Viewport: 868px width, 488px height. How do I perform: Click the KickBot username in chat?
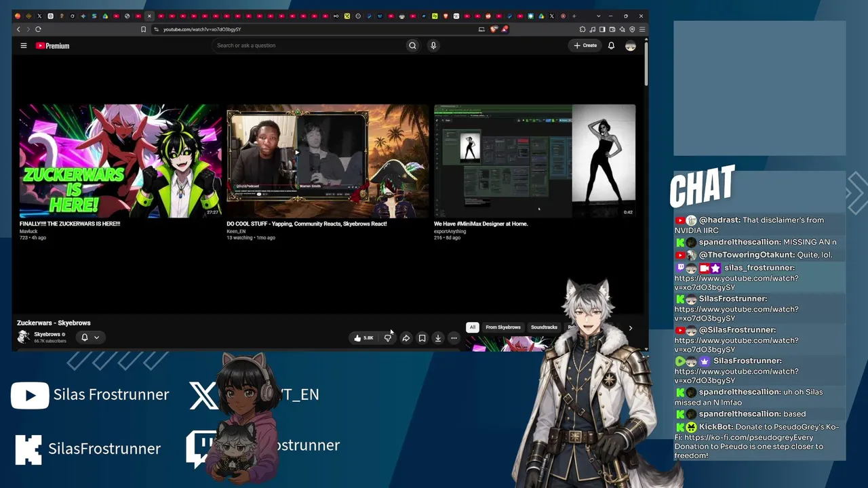(716, 427)
